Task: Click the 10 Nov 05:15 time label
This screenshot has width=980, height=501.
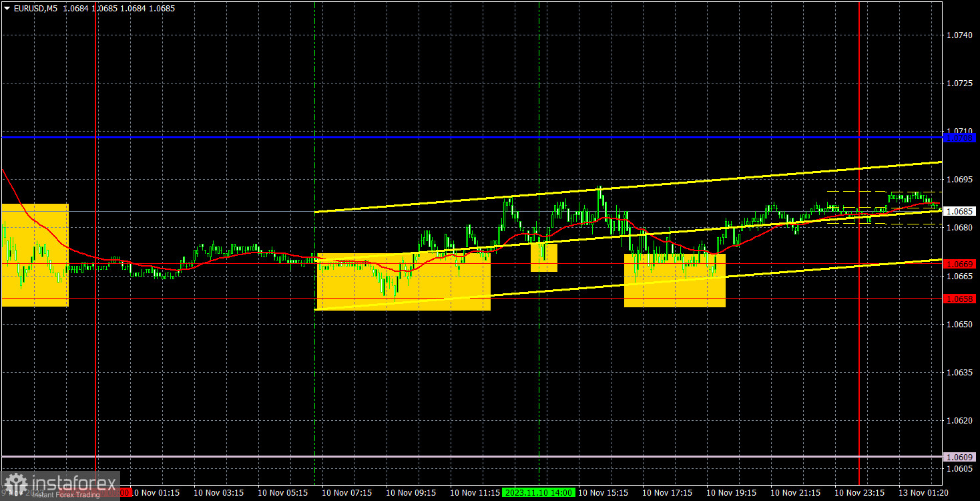Action: [x=282, y=493]
